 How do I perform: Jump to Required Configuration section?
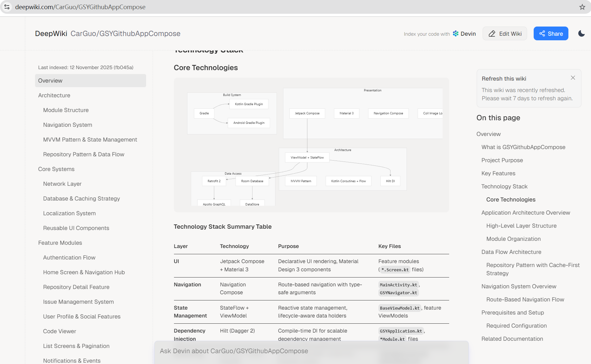[516, 326]
